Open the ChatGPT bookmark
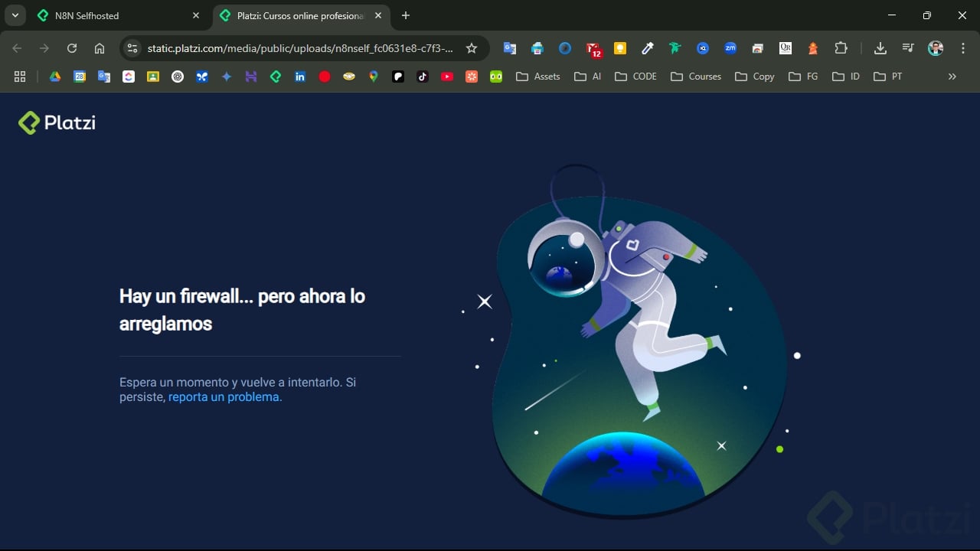The height and width of the screenshot is (551, 980). coord(178,77)
